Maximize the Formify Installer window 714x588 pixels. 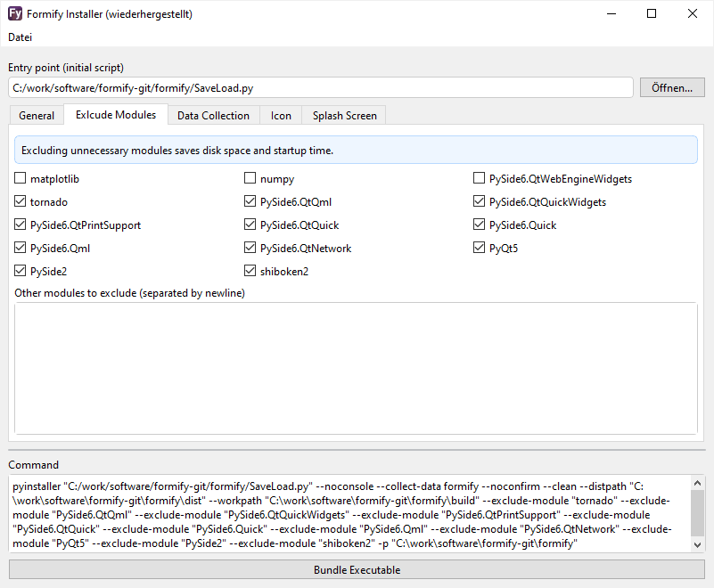(652, 14)
